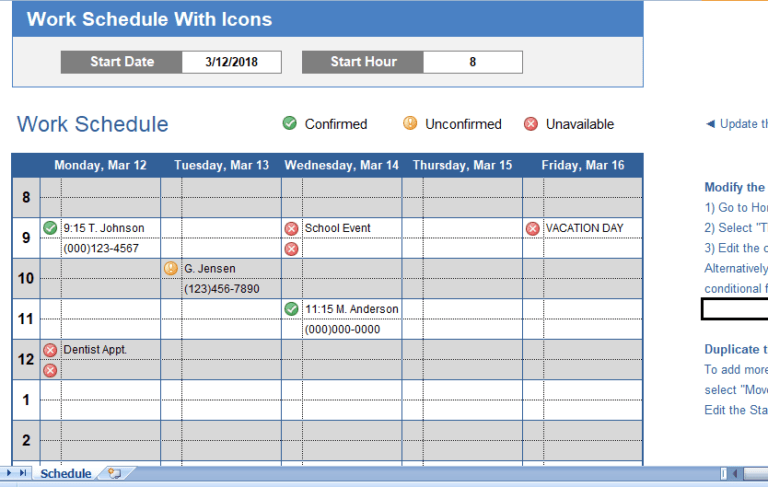
Task: Select the Start Date value cell
Action: pyautogui.click(x=231, y=62)
